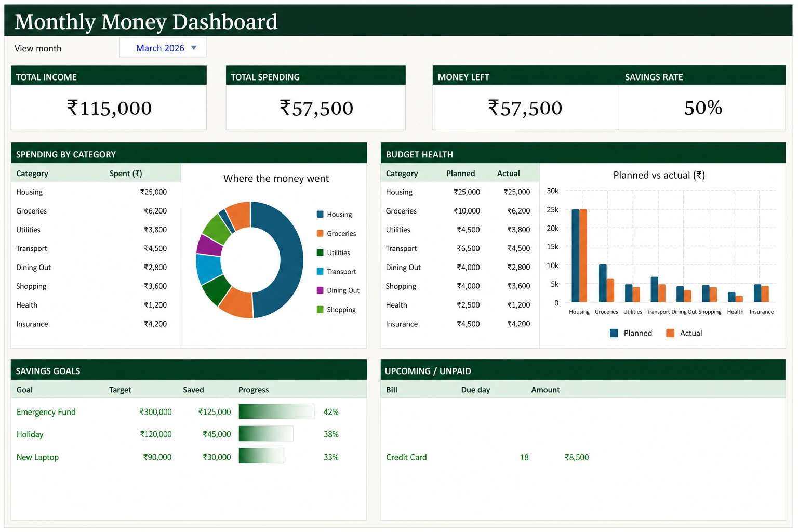
Task: Click the Holiday goal name
Action: click(x=30, y=434)
